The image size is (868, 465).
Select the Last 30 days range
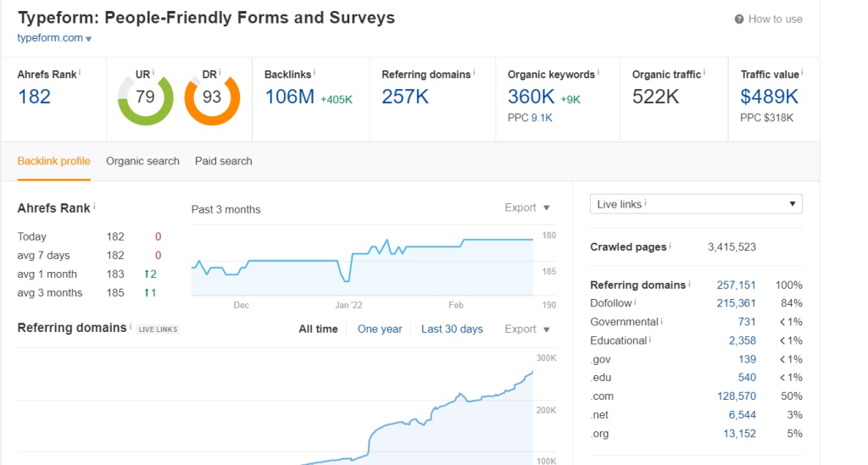point(452,329)
